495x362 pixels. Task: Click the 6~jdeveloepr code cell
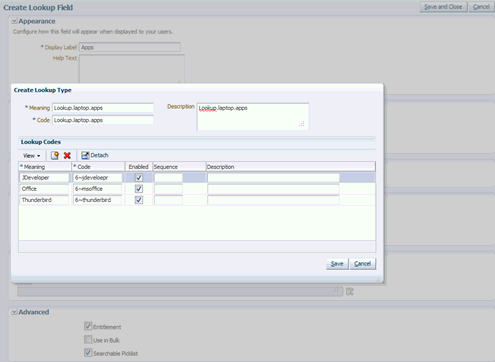(98, 178)
